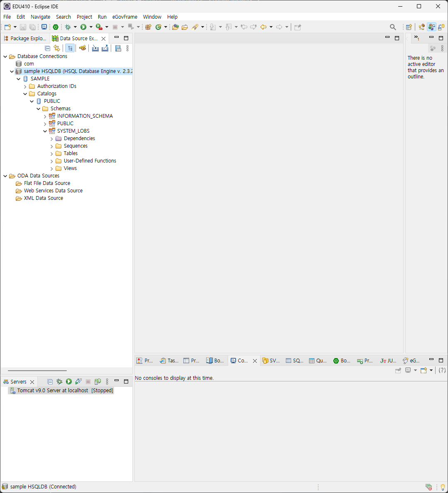Image resolution: width=448 pixels, height=493 pixels.
Task: Select the com connection item
Action: (x=25, y=64)
